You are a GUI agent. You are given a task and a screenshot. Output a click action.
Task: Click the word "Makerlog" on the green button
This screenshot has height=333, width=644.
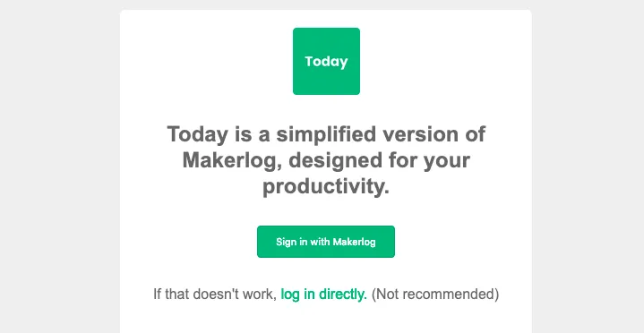[354, 242]
